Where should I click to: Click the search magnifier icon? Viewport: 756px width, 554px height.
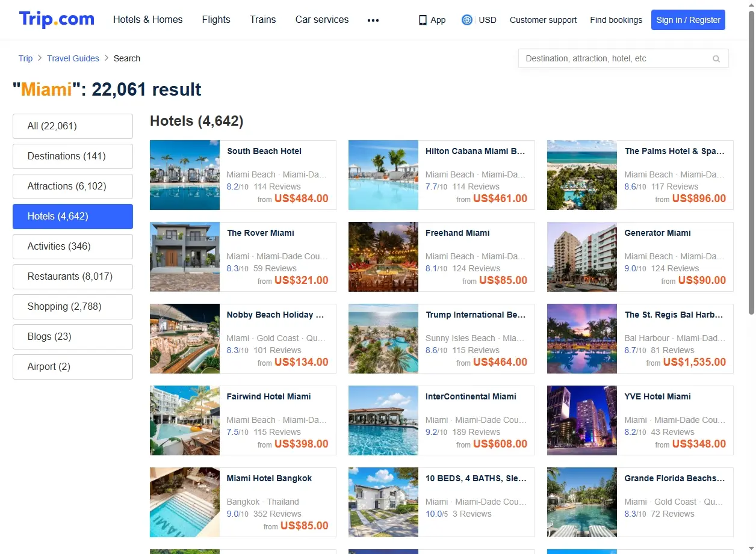[x=716, y=59]
